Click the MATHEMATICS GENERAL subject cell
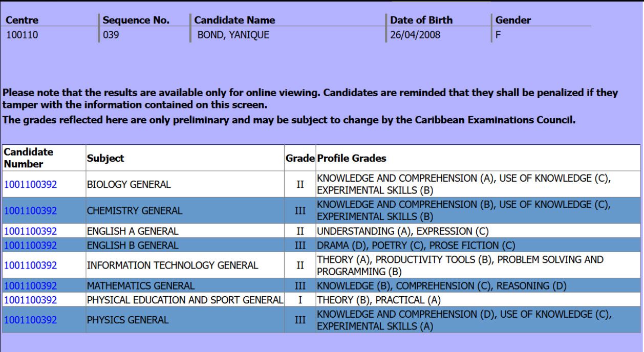The image size is (644, 352). [185, 285]
